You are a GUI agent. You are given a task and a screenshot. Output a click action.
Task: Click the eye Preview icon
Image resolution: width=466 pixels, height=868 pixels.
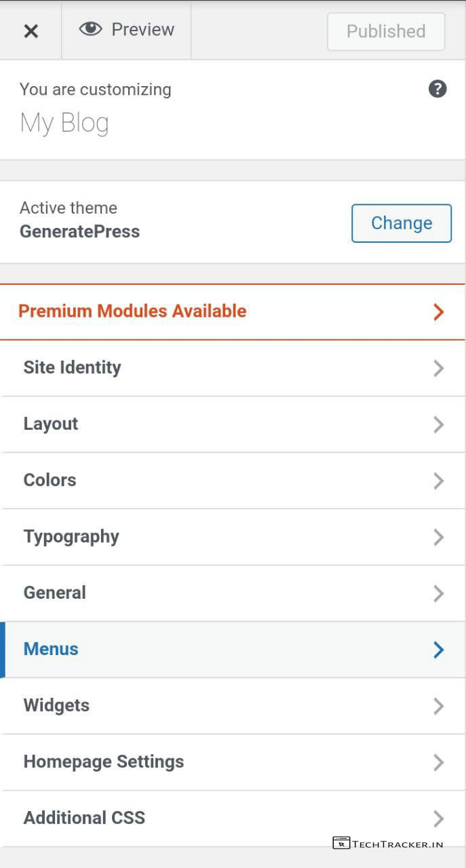90,29
